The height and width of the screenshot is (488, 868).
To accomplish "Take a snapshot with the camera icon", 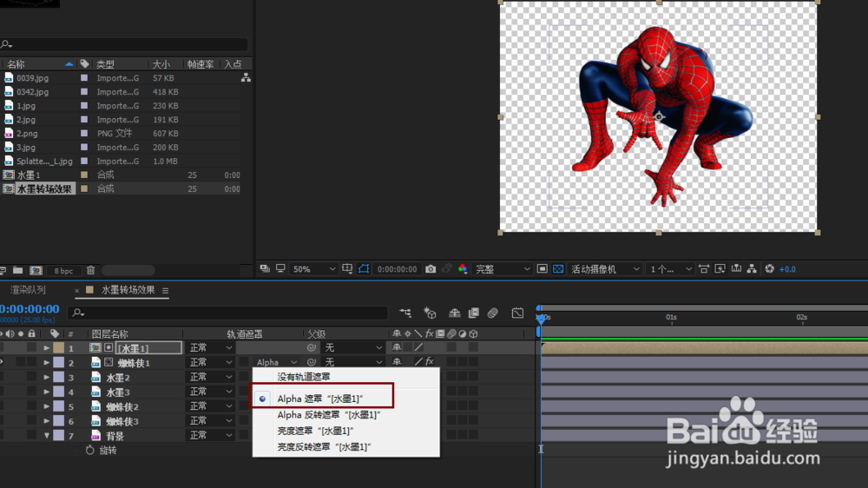I will pyautogui.click(x=431, y=269).
